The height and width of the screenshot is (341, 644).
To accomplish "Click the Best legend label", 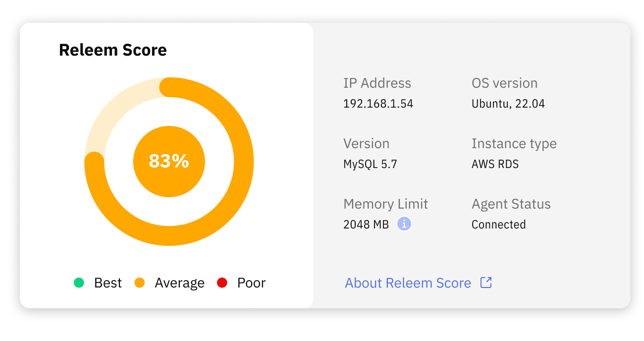I will [108, 283].
